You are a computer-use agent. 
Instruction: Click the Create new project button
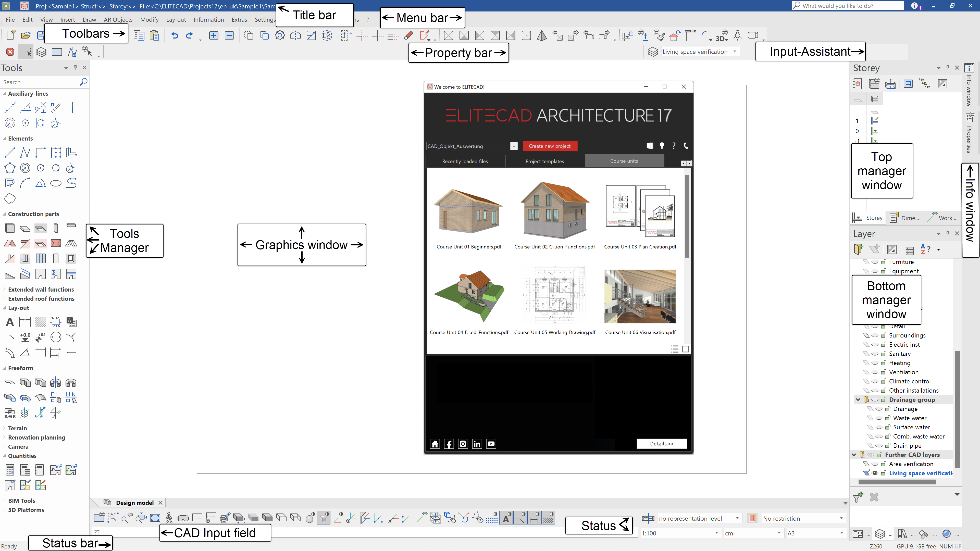pos(550,146)
